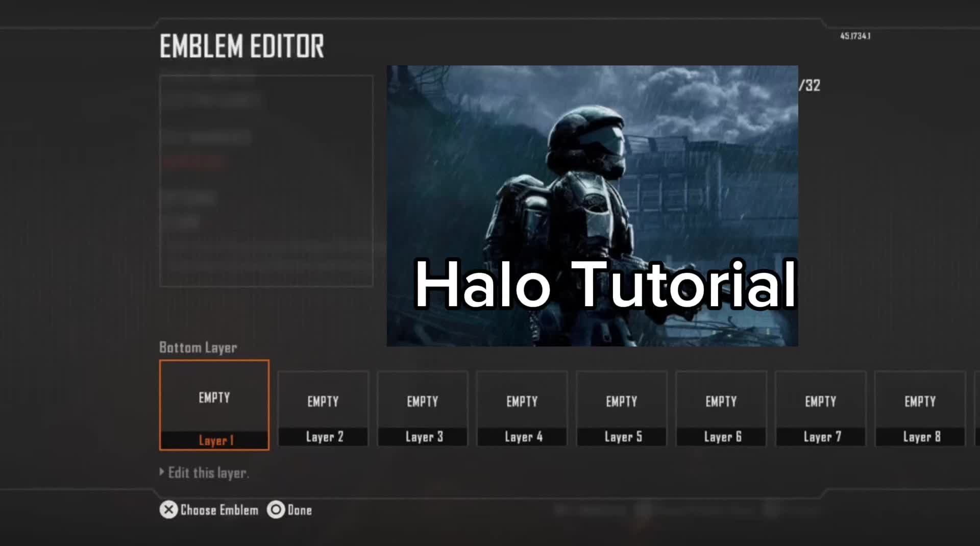Select the Layer 7 slot
Viewport: 980px width, 546px height.
pyautogui.click(x=821, y=409)
